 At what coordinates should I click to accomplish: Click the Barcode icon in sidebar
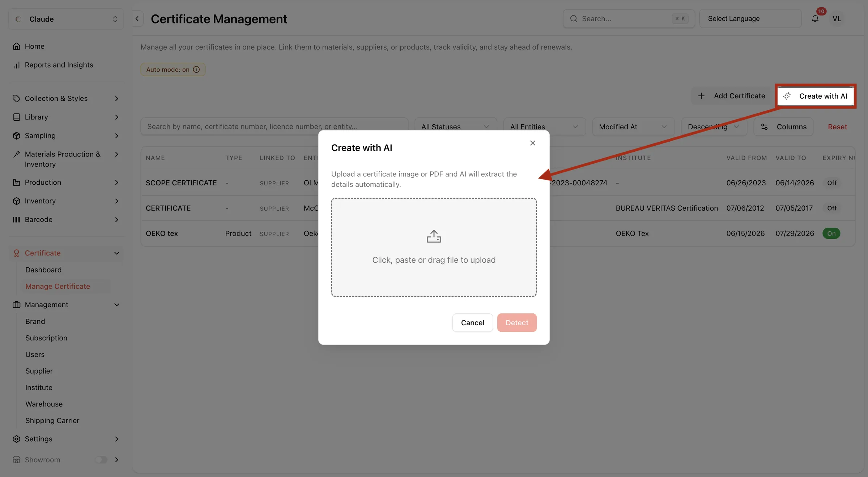pyautogui.click(x=16, y=219)
